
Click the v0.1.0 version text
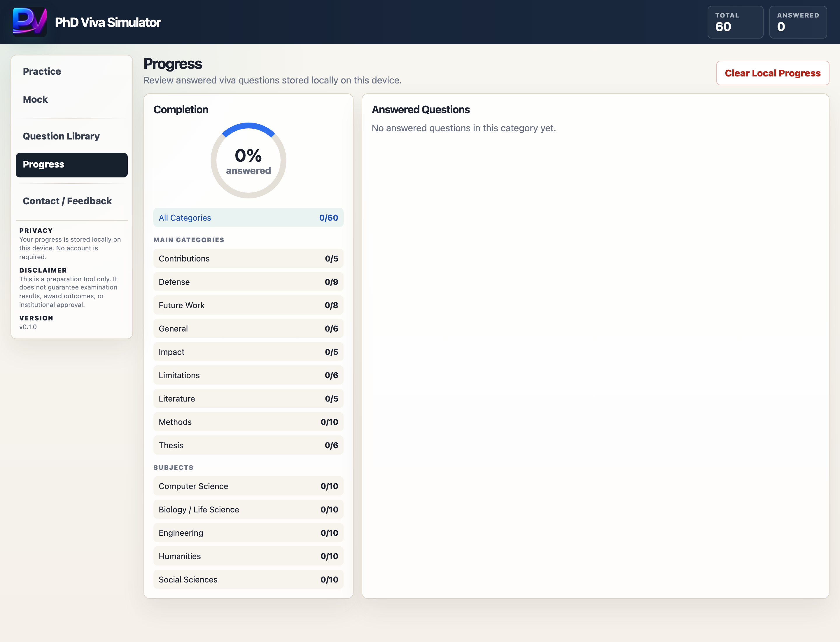[28, 327]
